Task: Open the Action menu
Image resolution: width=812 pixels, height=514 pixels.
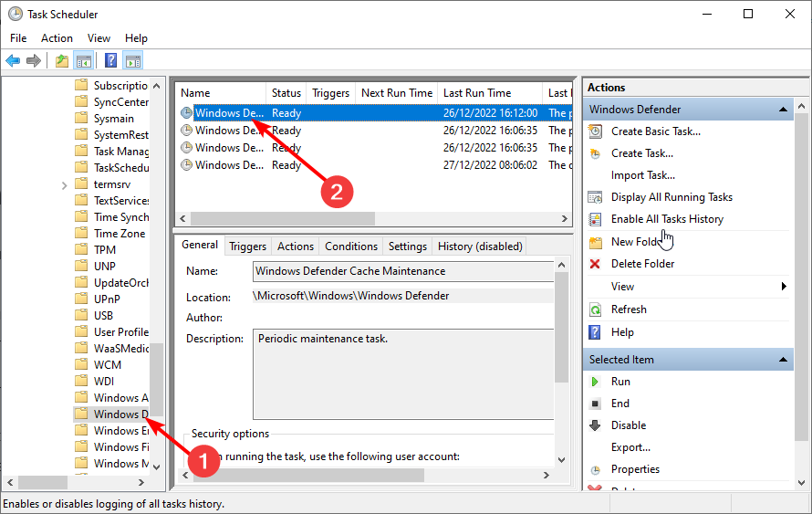Action: click(x=57, y=38)
